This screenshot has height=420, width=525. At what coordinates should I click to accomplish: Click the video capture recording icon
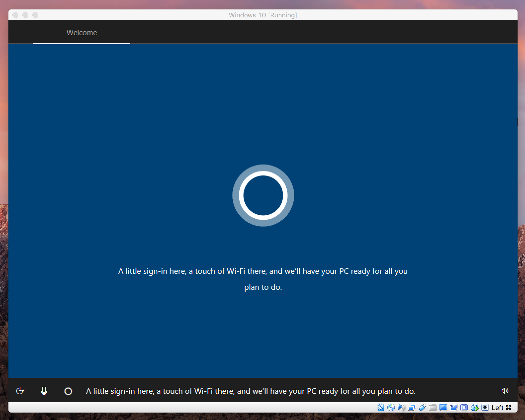454,408
